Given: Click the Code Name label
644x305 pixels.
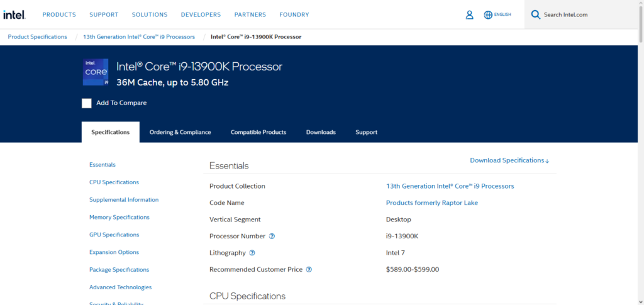Looking at the screenshot, I should click(226, 202).
